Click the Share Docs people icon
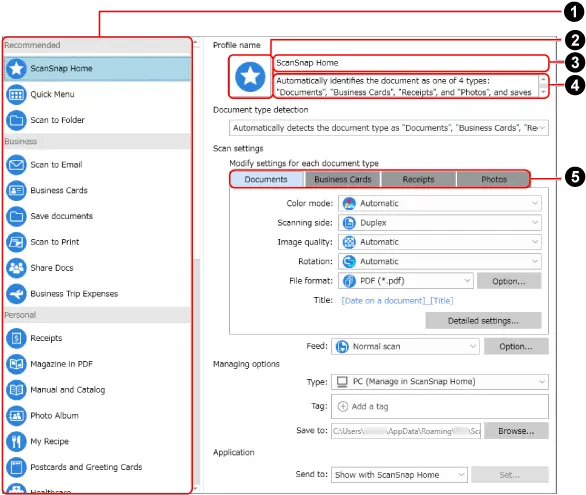The height and width of the screenshot is (495, 586). (16, 268)
